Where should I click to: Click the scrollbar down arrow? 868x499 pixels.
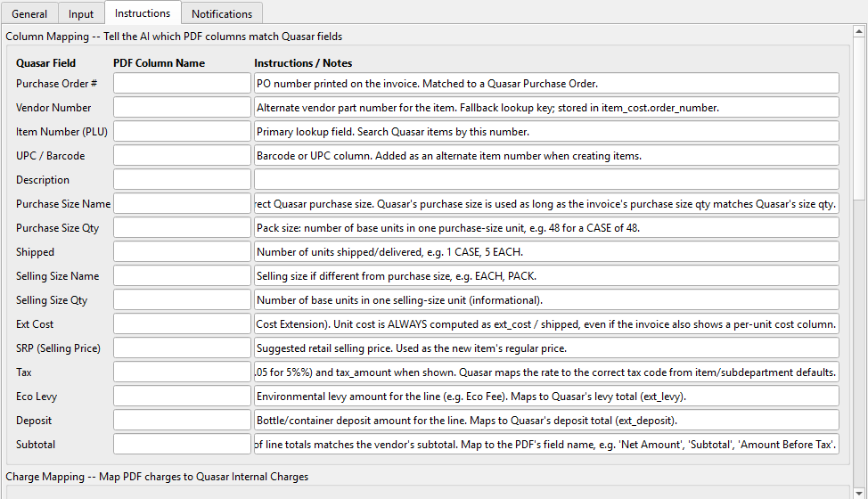(x=858, y=492)
